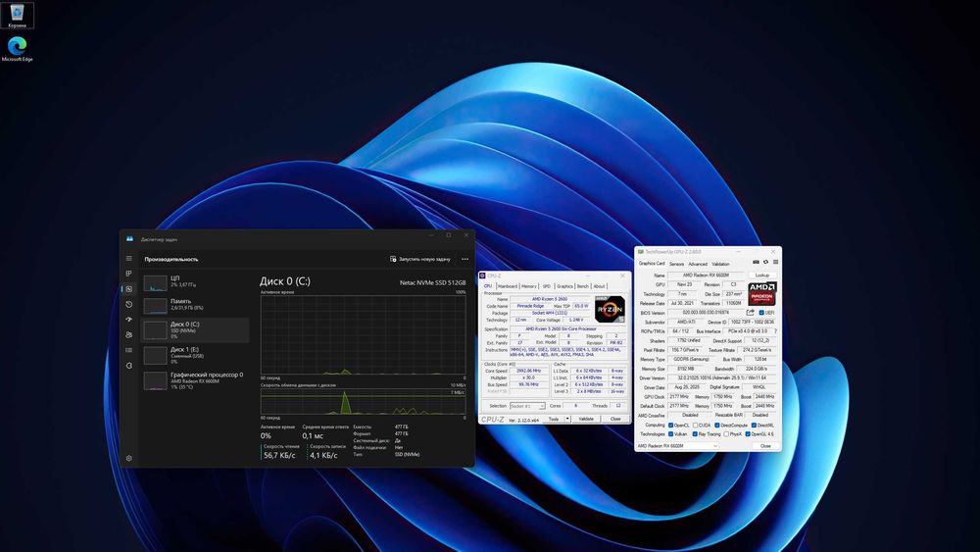980x552 pixels.
Task: Click the Close button in CPU-Z
Action: (615, 419)
